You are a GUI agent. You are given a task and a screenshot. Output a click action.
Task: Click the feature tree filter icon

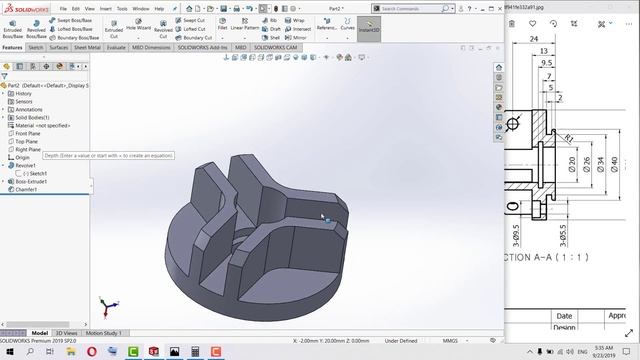pyautogui.click(x=4, y=76)
